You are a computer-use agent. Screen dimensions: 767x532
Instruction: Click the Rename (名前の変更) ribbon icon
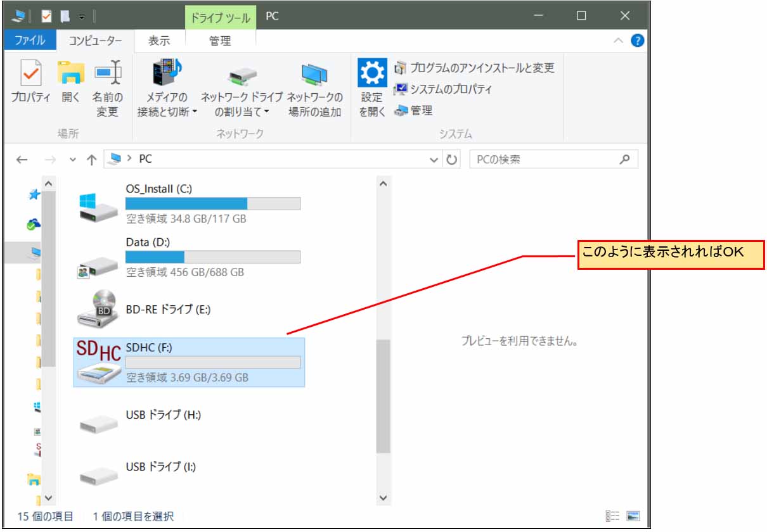(108, 74)
